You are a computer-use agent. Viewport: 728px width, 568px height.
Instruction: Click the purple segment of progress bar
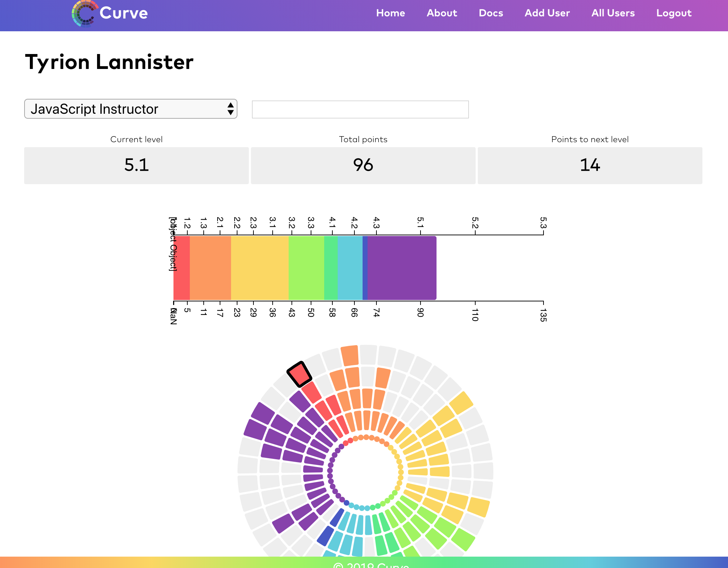pos(402,268)
